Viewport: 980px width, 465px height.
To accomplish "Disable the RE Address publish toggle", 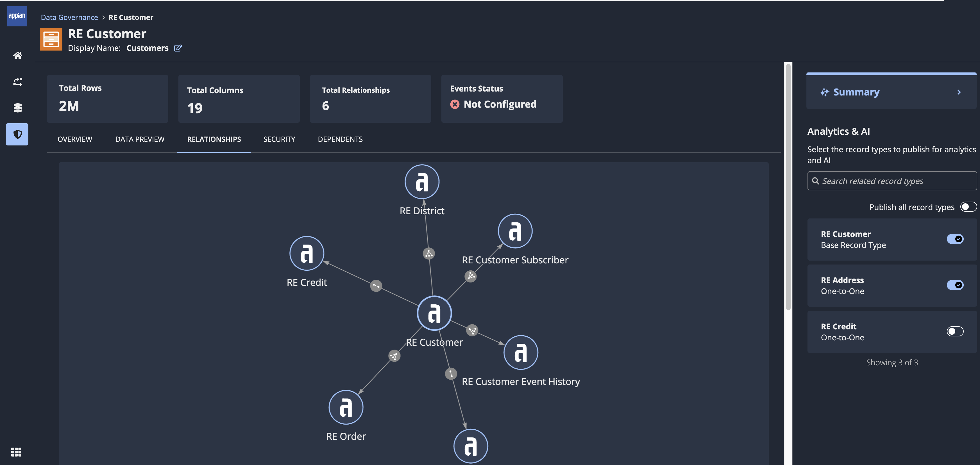I will (955, 285).
